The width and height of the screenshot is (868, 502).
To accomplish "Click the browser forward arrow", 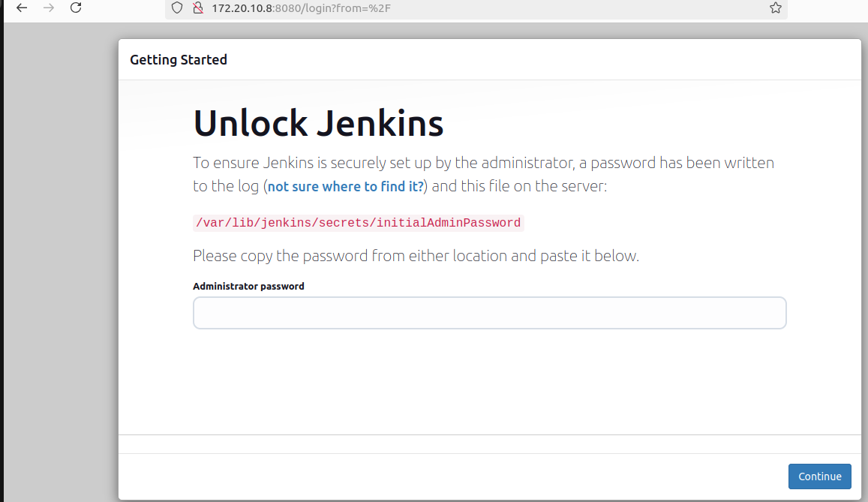I will [49, 8].
